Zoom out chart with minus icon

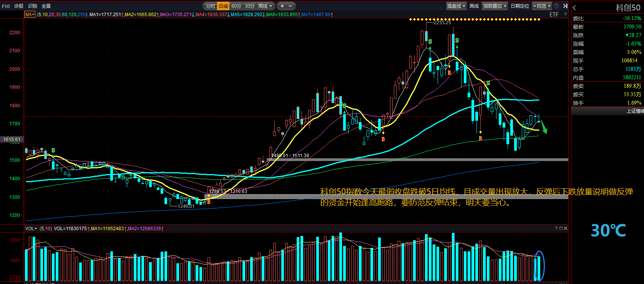point(290,6)
